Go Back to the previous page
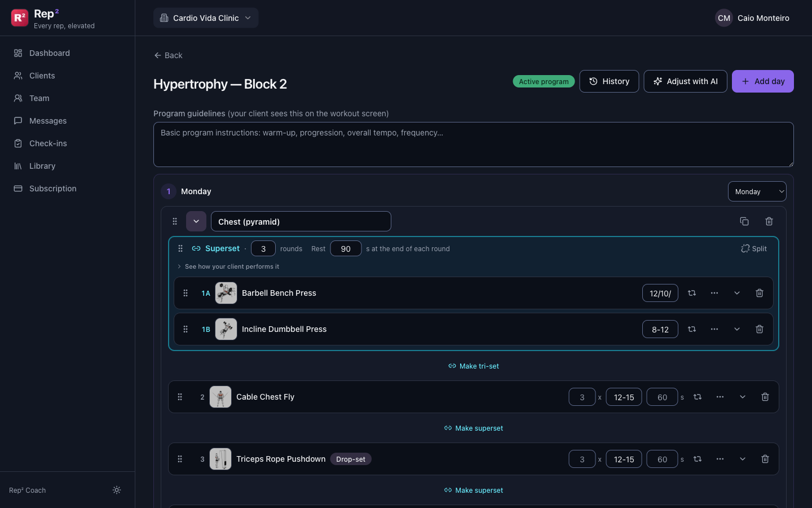 coord(168,55)
